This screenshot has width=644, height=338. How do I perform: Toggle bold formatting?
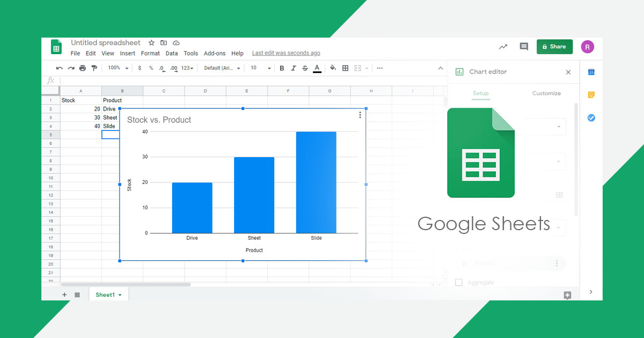[282, 68]
